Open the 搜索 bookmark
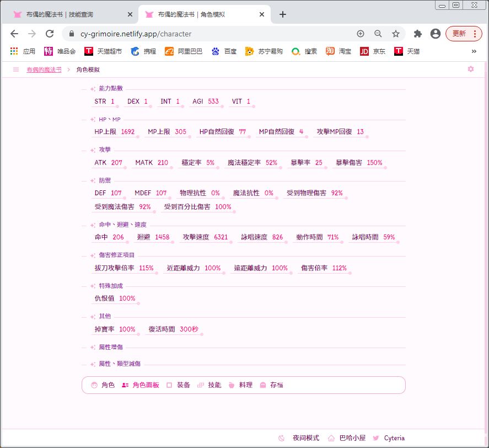This screenshot has height=448, width=489. tap(304, 51)
